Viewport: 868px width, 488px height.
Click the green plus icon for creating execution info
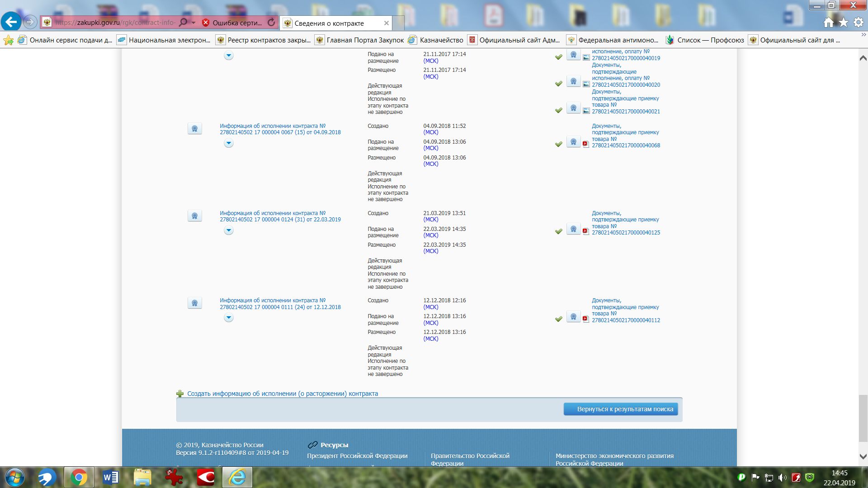(x=180, y=394)
